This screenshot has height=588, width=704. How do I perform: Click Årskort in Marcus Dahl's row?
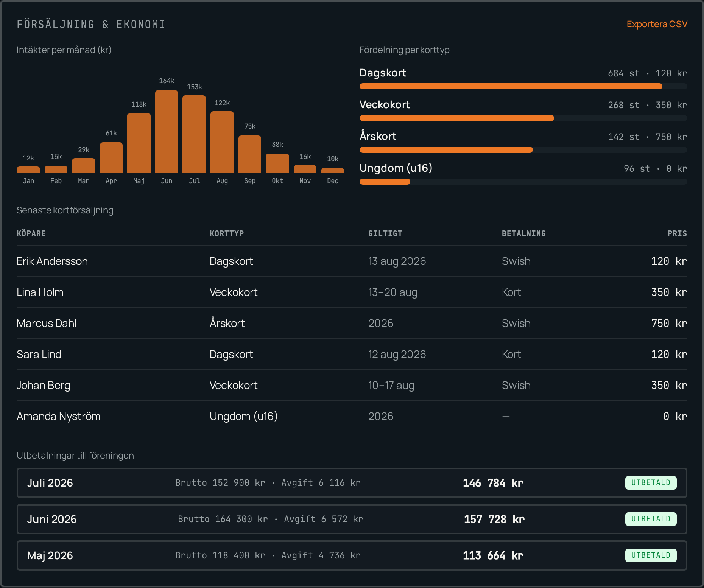tap(227, 323)
